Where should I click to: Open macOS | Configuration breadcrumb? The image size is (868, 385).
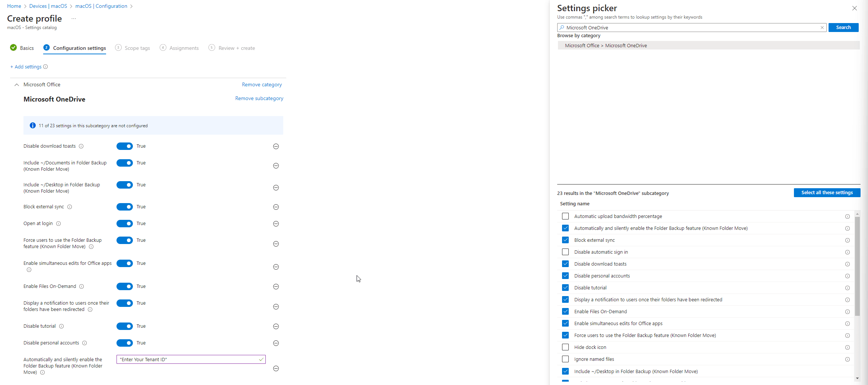tap(101, 6)
